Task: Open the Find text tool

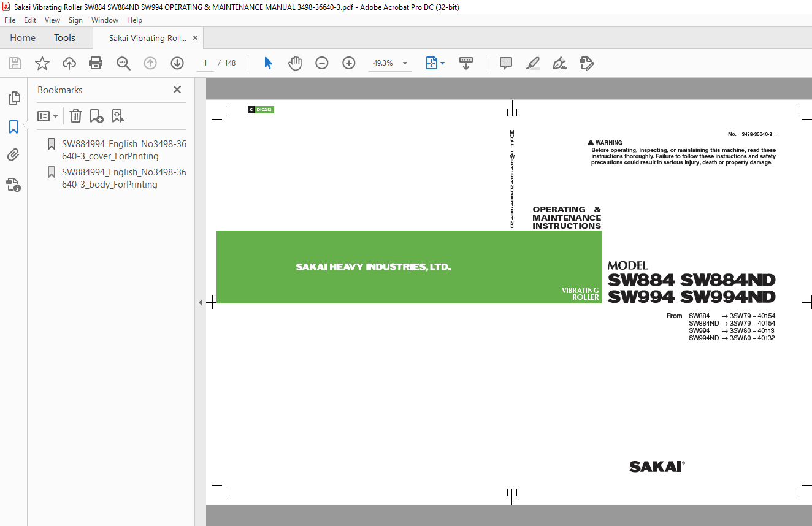Action: (123, 63)
